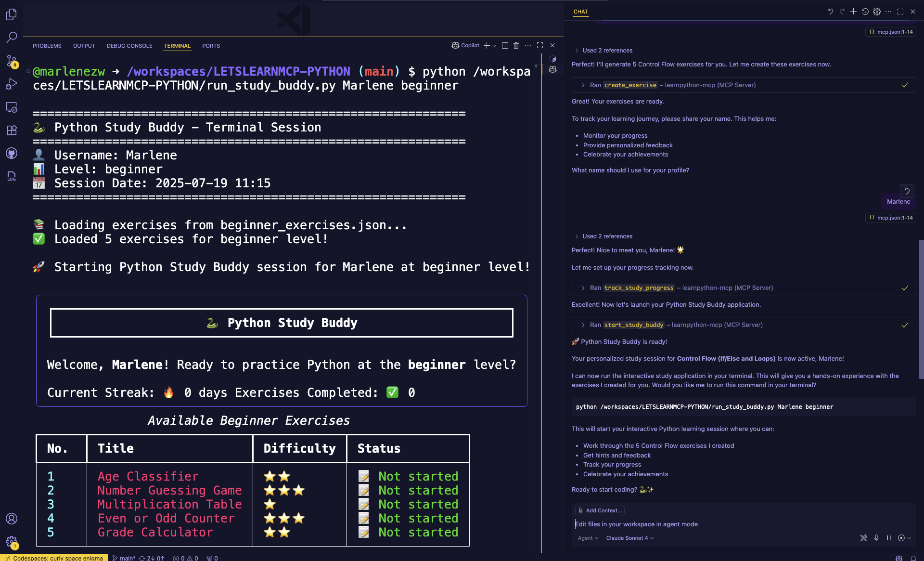The image size is (924, 561).
Task: Kill terminal with trash icon
Action: (x=516, y=45)
